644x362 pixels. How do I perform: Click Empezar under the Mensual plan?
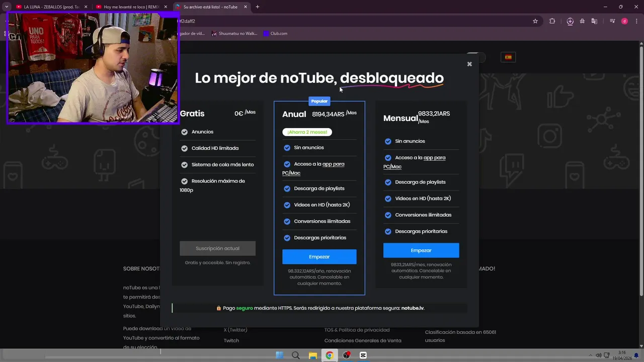tap(421, 250)
